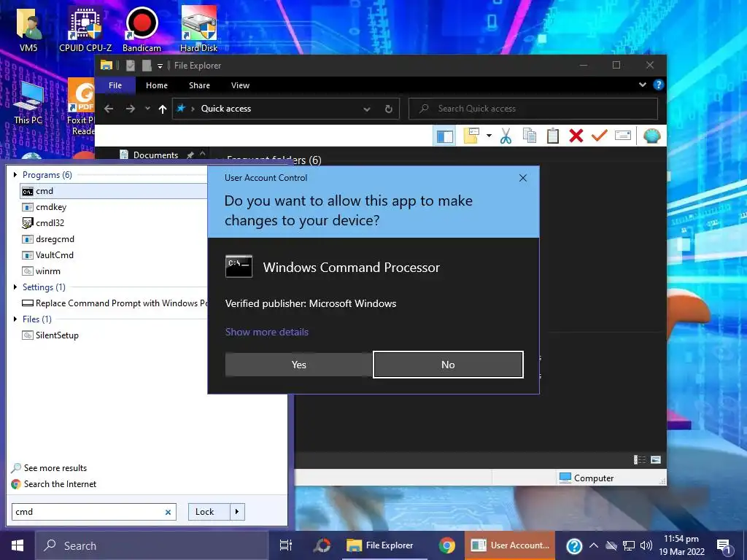Click See more results
This screenshot has height=560, width=747.
(x=49, y=468)
